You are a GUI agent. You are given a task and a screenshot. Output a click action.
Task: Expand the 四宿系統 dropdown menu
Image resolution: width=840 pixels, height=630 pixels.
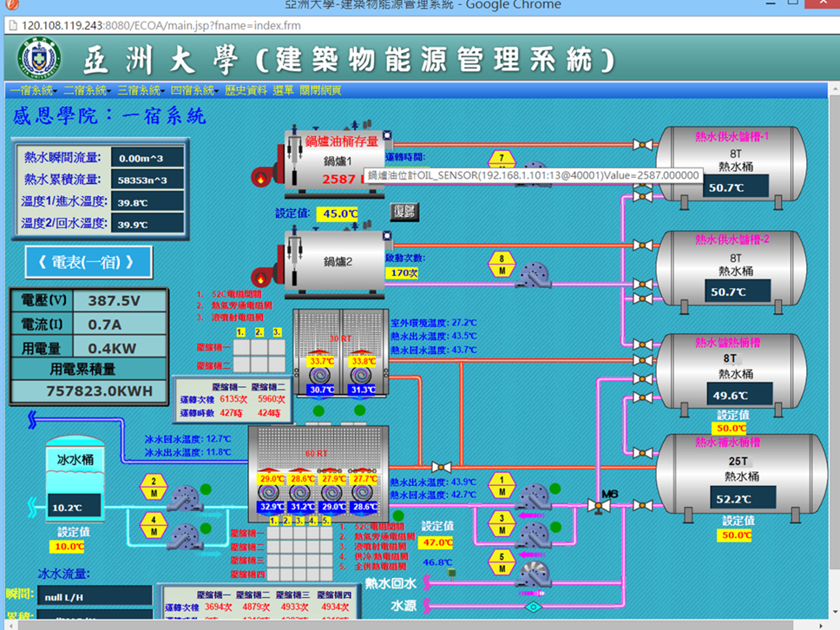coord(194,90)
